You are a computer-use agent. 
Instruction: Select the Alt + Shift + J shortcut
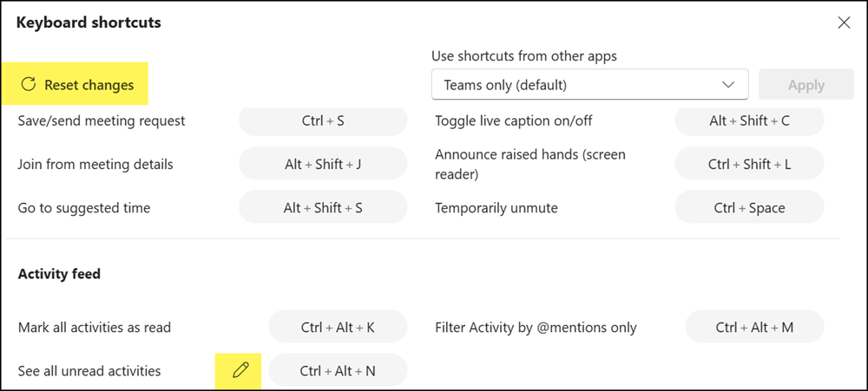323,164
